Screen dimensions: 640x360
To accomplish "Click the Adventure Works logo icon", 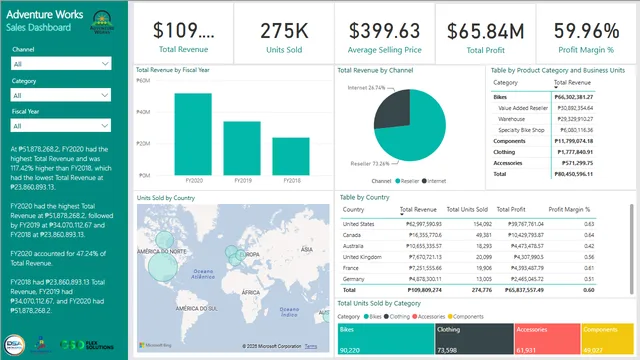I will [102, 22].
